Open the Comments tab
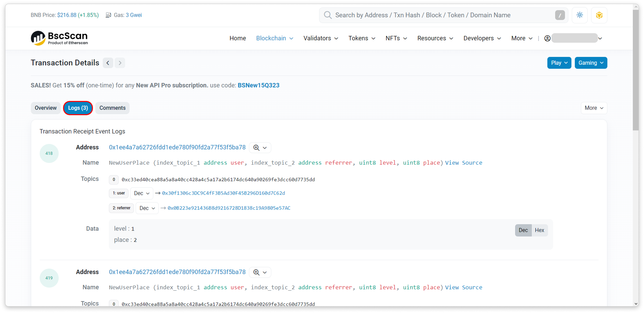 click(x=112, y=108)
